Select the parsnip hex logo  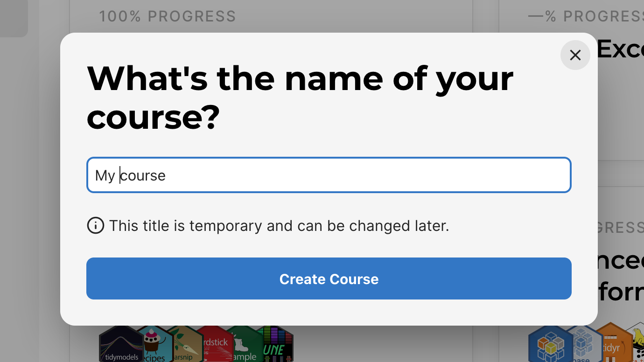pyautogui.click(x=185, y=344)
